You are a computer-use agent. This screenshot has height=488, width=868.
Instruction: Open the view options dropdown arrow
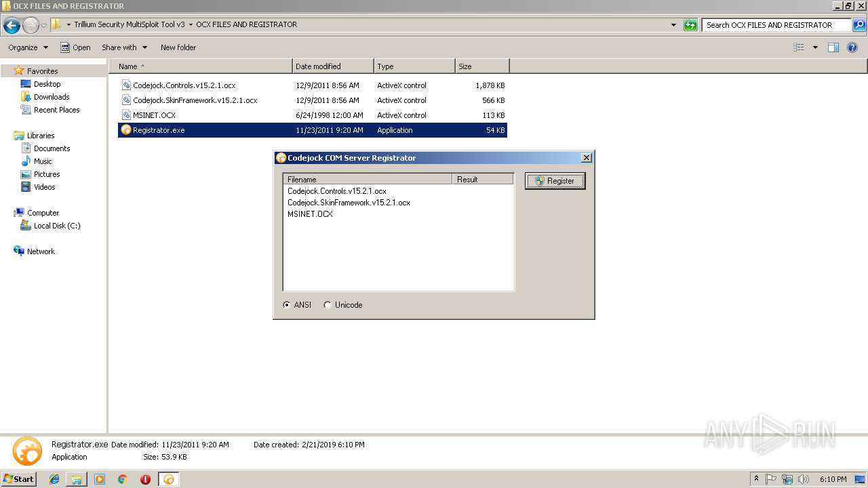pyautogui.click(x=815, y=47)
